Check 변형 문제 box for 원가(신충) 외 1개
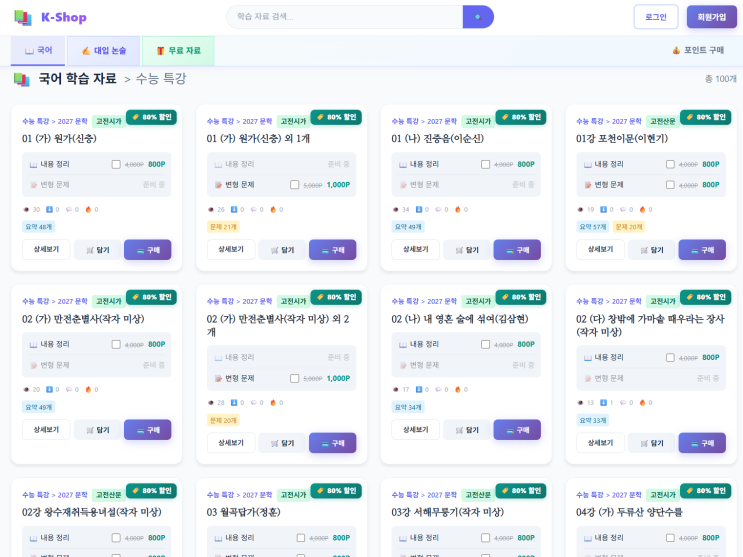The height and width of the screenshot is (557, 743). pyautogui.click(x=294, y=185)
